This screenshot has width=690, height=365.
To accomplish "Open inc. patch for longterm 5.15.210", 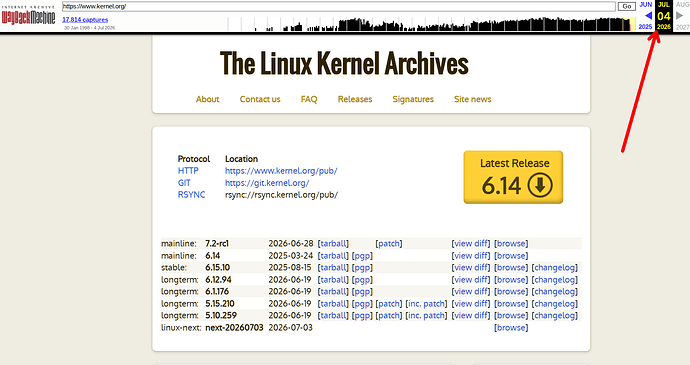I will tap(426, 304).
